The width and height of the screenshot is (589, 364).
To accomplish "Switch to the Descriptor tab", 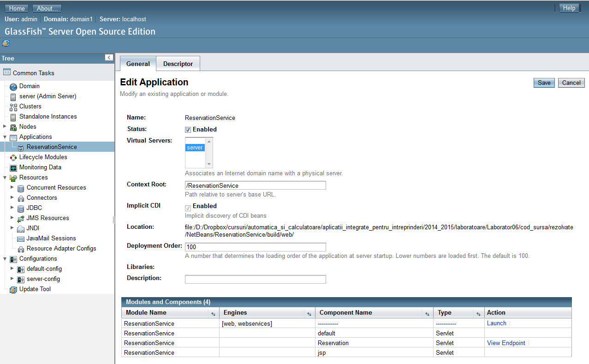I will point(178,64).
